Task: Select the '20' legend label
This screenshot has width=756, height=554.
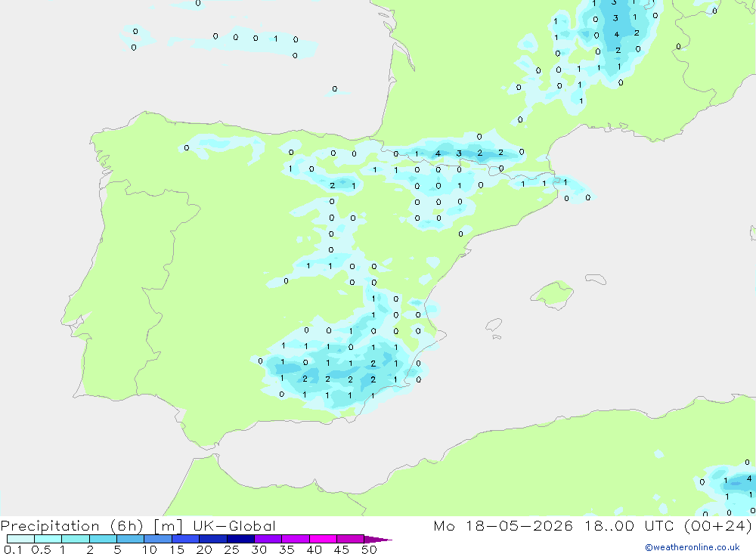Action: point(204,549)
